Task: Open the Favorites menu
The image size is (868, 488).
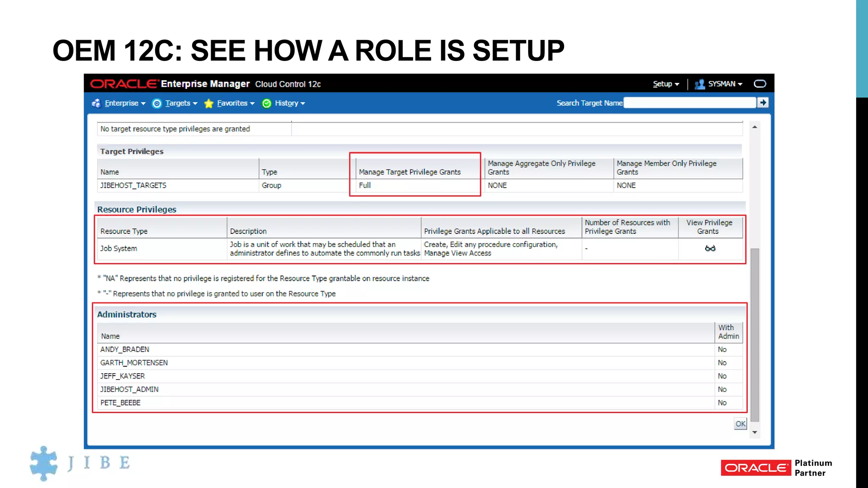Action: (x=236, y=103)
